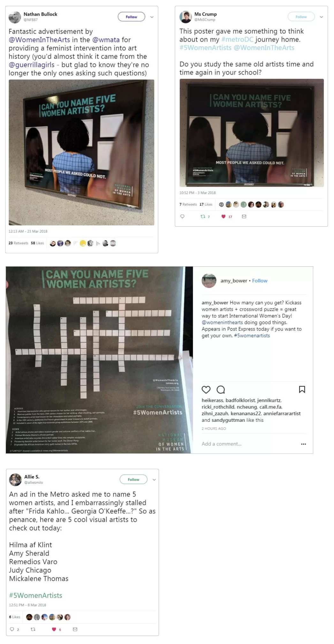Open comment bubble on amy_bower post
Screen dimensions: 334x644
pos(221,389)
